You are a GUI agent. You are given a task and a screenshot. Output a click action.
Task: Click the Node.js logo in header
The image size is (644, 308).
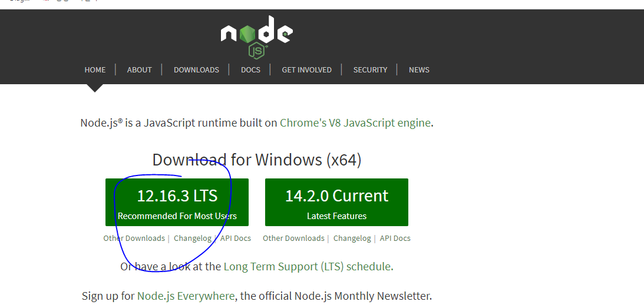(x=257, y=37)
